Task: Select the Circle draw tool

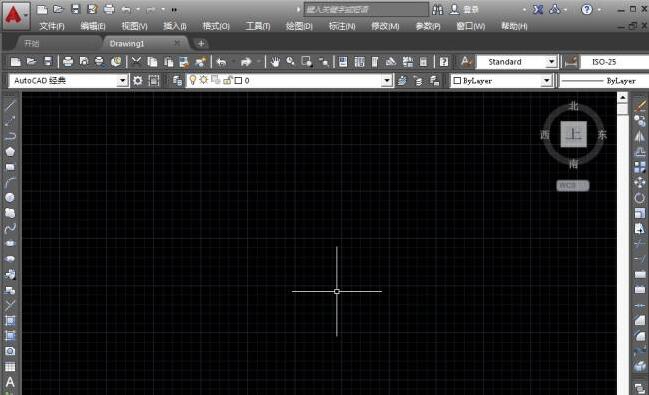Action: pos(10,198)
